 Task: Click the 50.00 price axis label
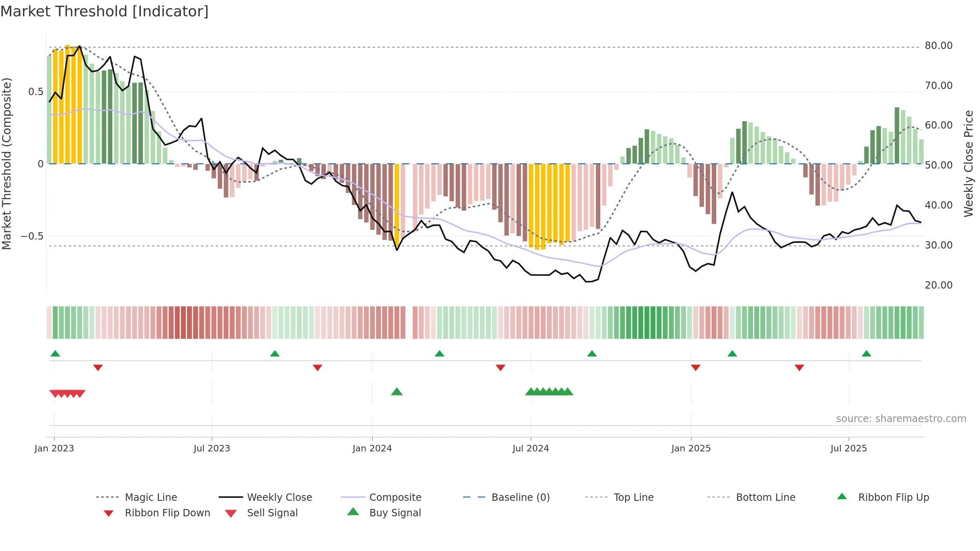click(x=939, y=165)
